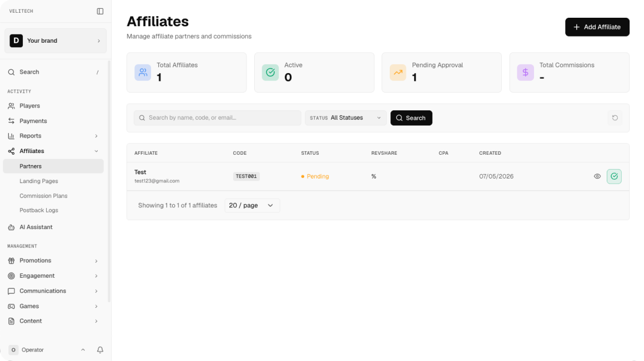Click the Players sidebar icon
This screenshot has width=644, height=361.
11,106
